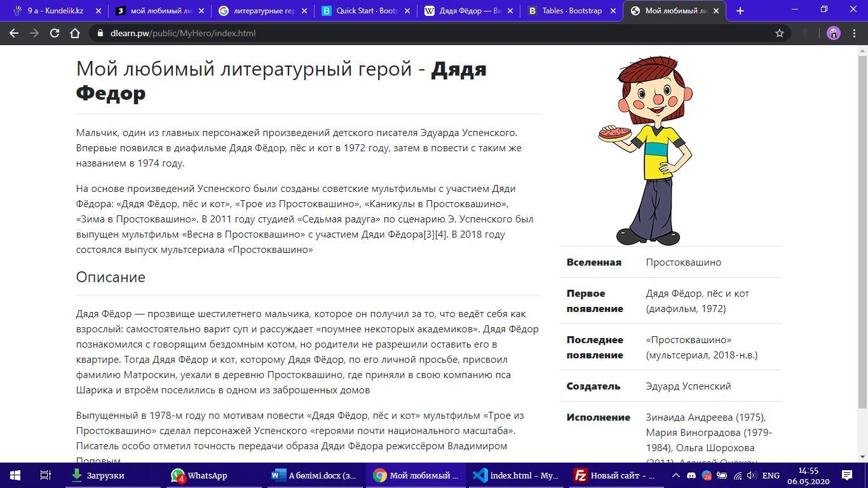The height and width of the screenshot is (488, 868).
Task: Click the диафильм, 1972 table value
Action: point(686,308)
